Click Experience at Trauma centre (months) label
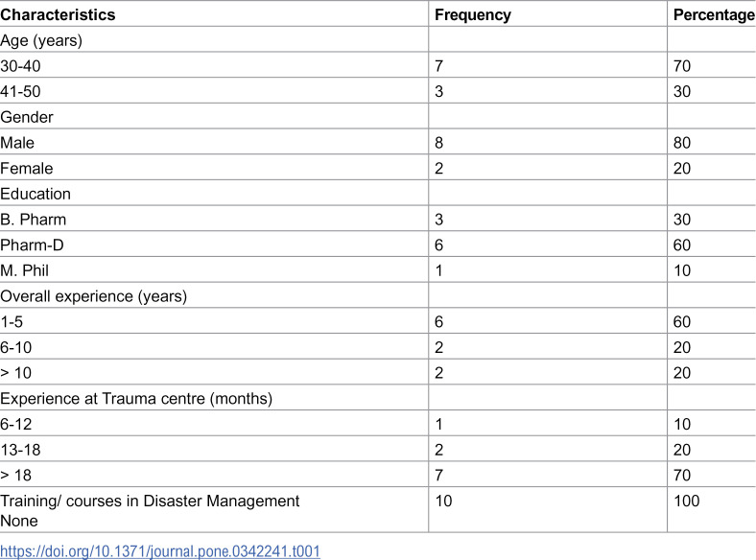This screenshot has height=560, width=756. click(136, 399)
